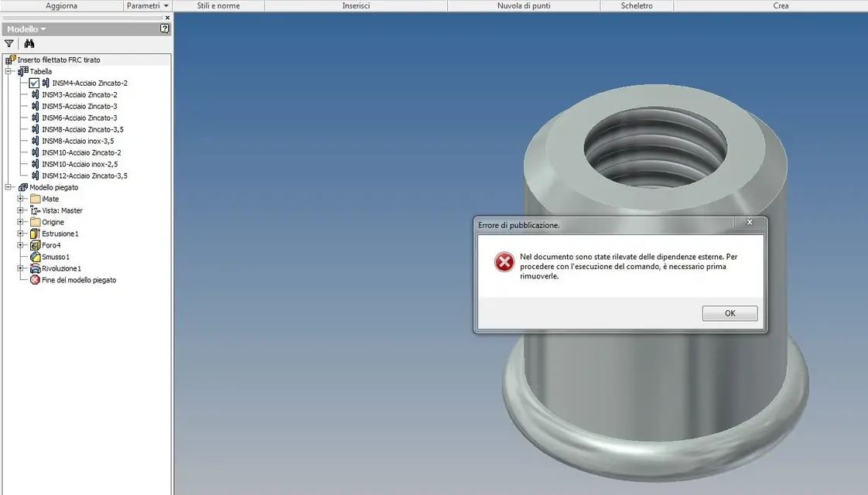Click the Tabella table icon
The height and width of the screenshot is (495, 868).
(x=23, y=71)
